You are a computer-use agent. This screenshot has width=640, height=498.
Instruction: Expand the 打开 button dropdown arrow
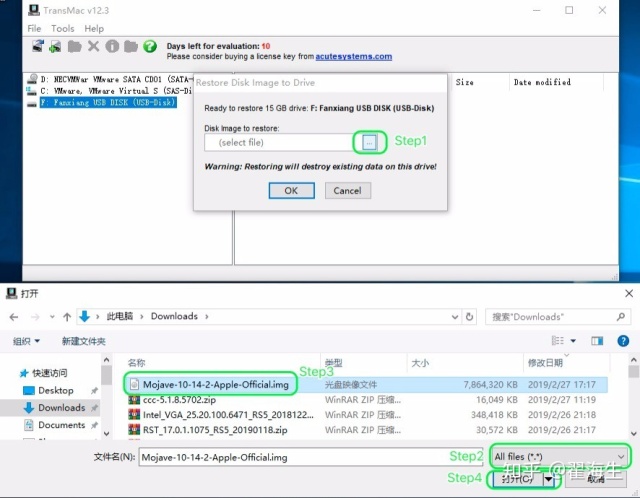tap(549, 479)
